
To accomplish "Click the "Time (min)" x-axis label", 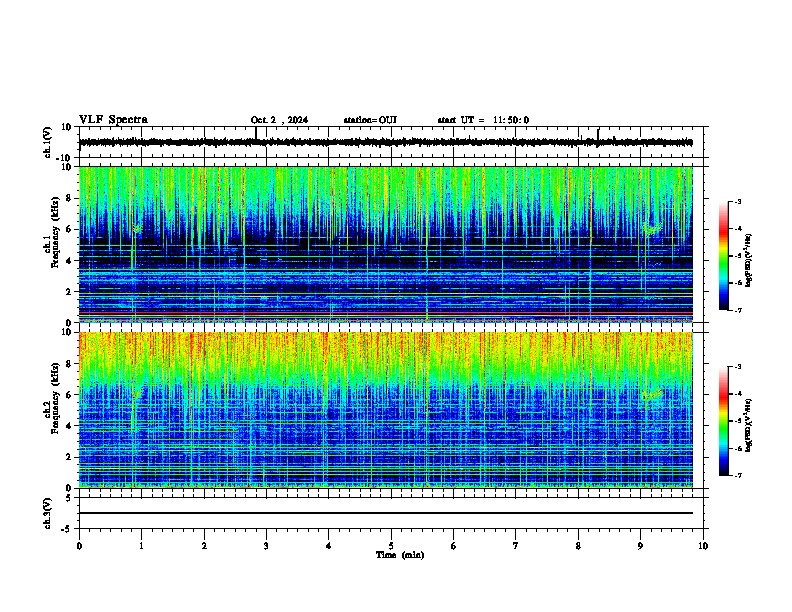I will [x=400, y=555].
